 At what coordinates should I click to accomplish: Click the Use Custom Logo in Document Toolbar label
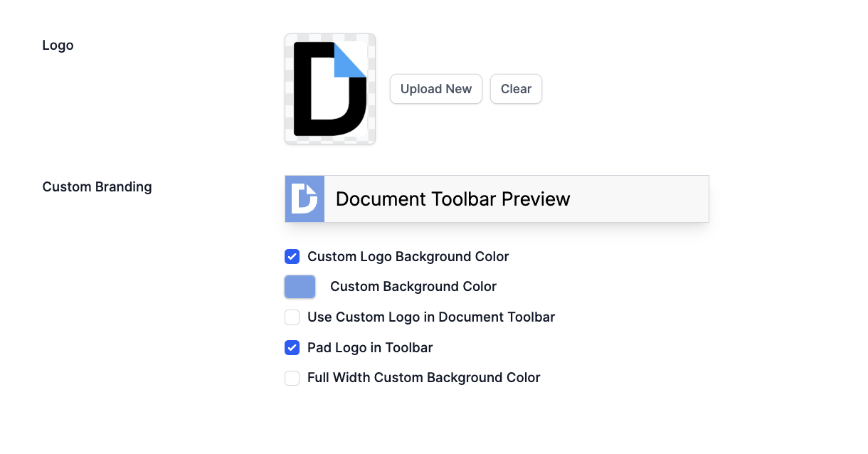(431, 317)
